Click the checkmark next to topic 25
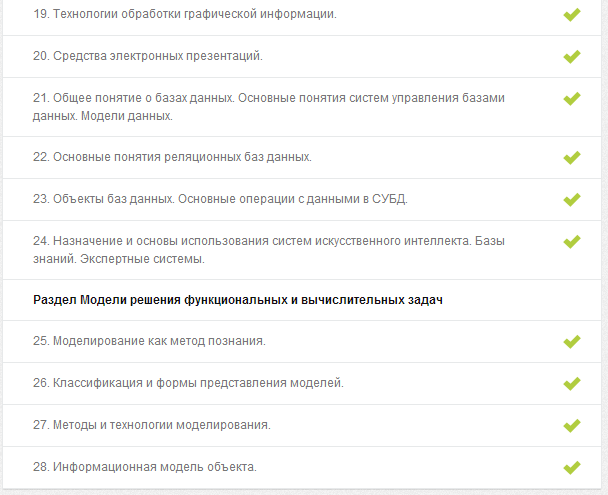This screenshot has height=495, width=608. (x=572, y=341)
